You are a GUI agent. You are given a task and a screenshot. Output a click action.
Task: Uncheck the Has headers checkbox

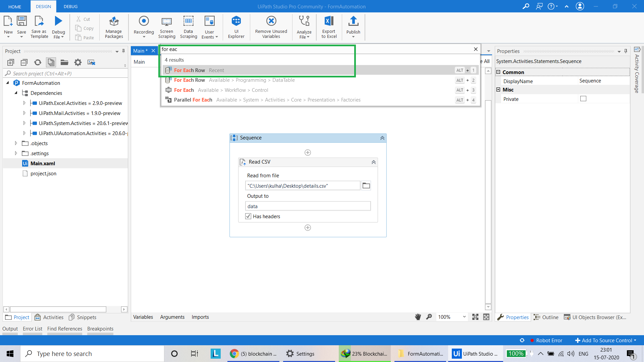tap(248, 217)
